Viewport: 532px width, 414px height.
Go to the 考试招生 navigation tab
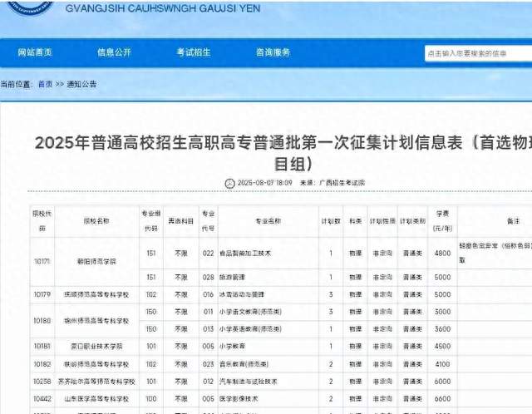(x=194, y=52)
